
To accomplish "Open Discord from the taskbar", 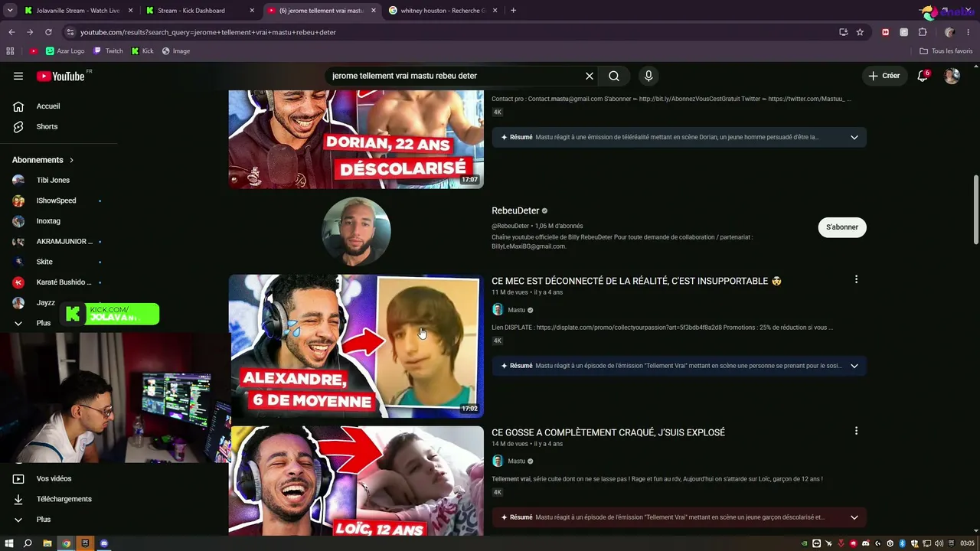I will [104, 543].
